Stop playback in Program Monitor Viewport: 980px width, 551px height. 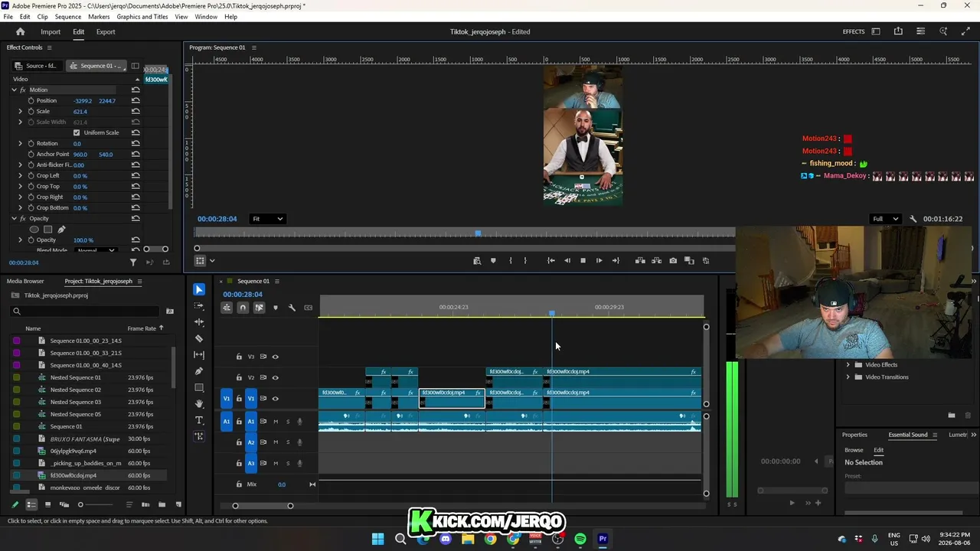pos(583,261)
